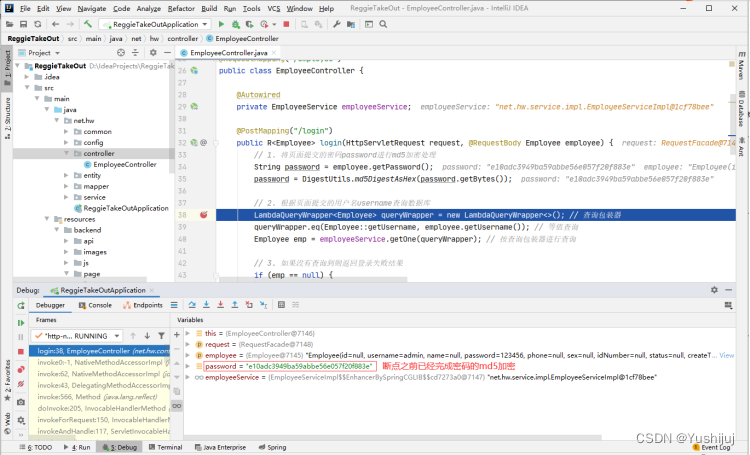Select the login:38 EmployeeController frame
Viewport: 750px width, 455px height.
(99, 351)
